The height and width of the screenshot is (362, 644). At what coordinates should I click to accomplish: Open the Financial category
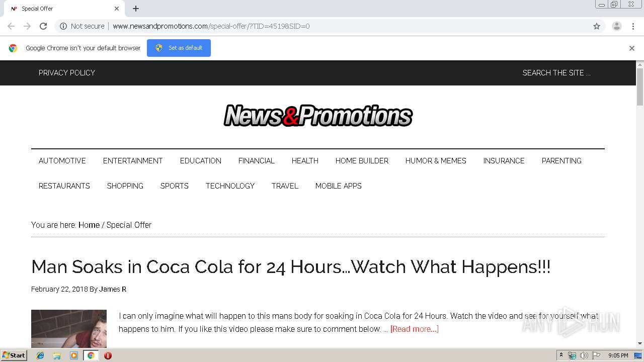coord(257,161)
